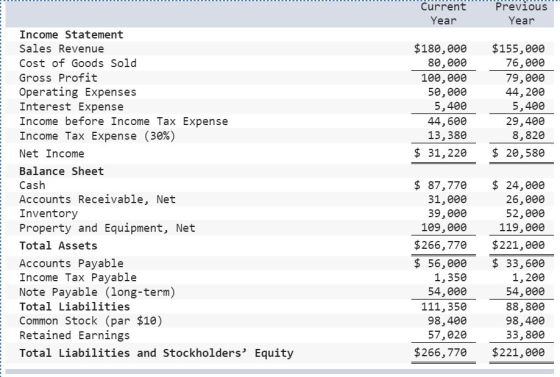Select Total Assets $221,000 value

(x=518, y=245)
